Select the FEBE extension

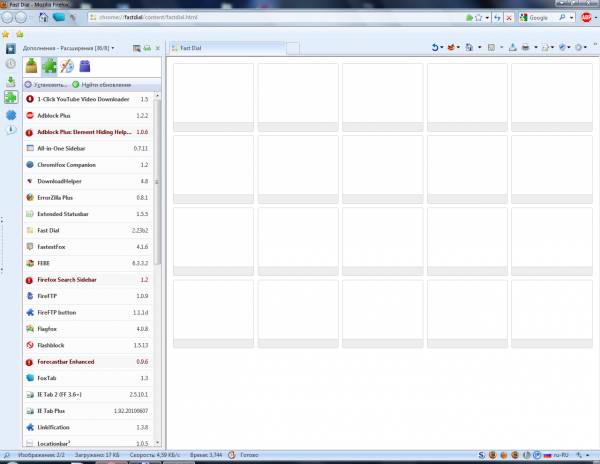[x=88, y=263]
